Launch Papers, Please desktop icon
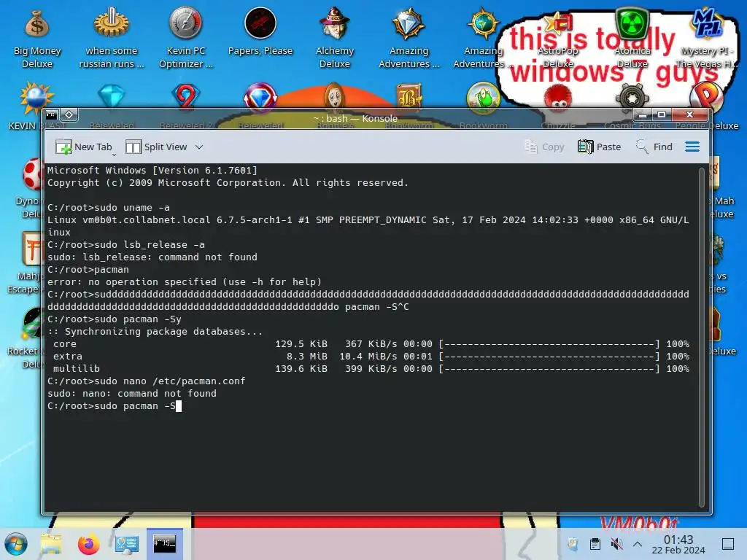747x560 pixels. [x=260, y=32]
